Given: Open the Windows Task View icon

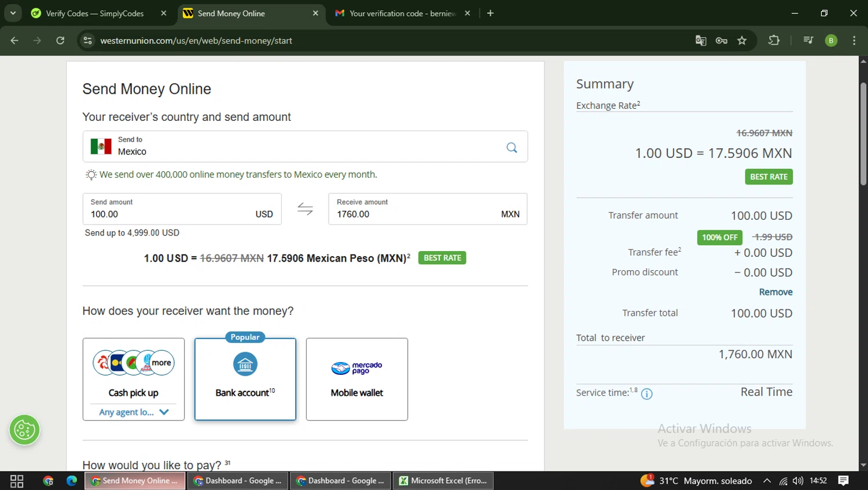Looking at the screenshot, I should (x=17, y=481).
